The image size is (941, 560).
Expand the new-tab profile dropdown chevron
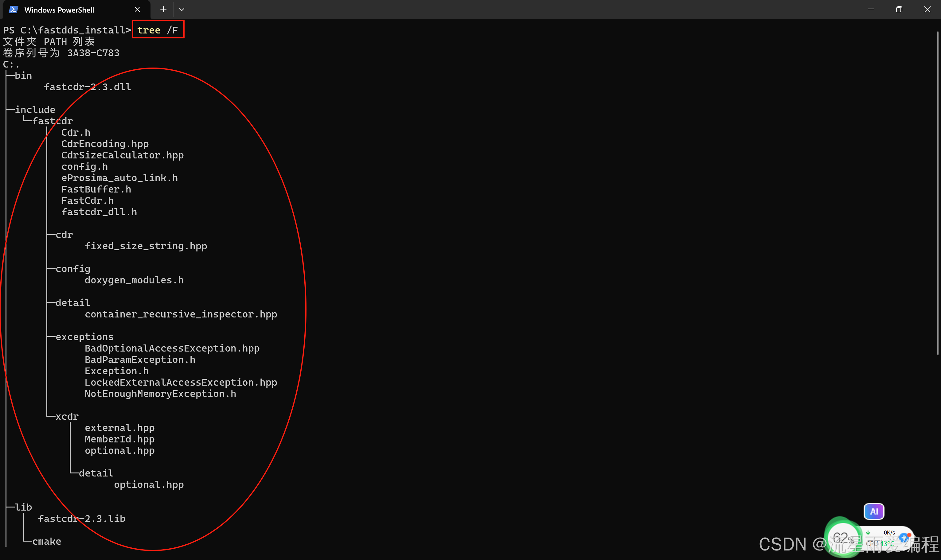(182, 10)
